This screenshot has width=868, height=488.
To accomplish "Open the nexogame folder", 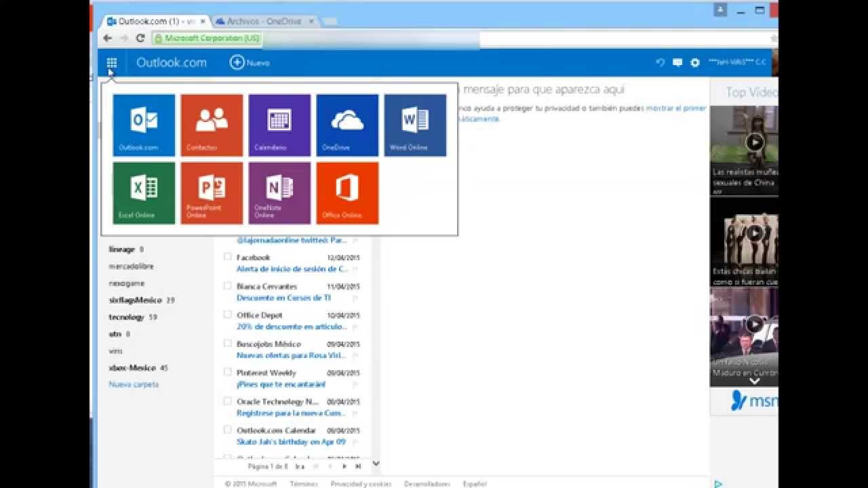I will coord(127,283).
